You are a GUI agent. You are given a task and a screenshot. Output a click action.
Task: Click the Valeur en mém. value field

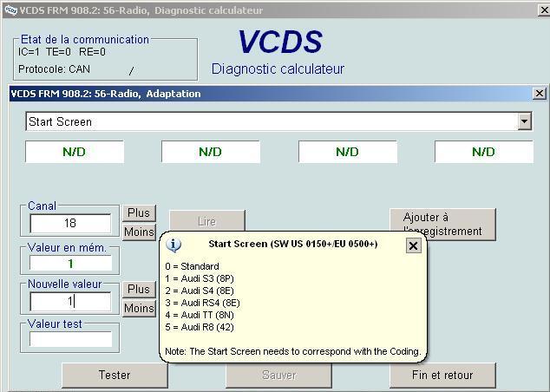click(x=70, y=263)
